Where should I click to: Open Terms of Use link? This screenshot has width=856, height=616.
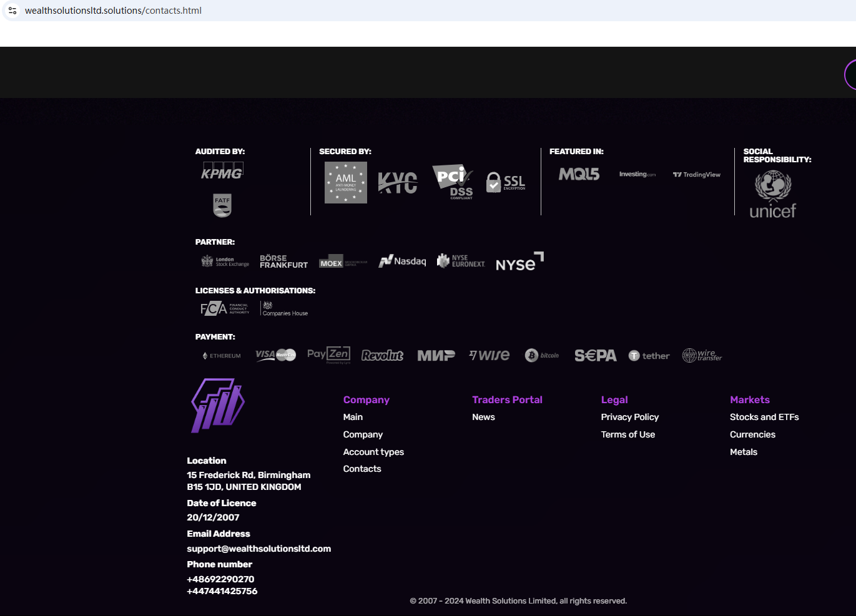[627, 434]
